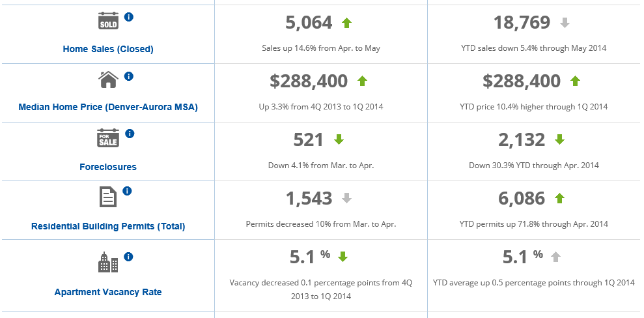Image resolution: width=644 pixels, height=318 pixels.
Task: Open the Home Sales (Closed) link
Action: pos(108,49)
